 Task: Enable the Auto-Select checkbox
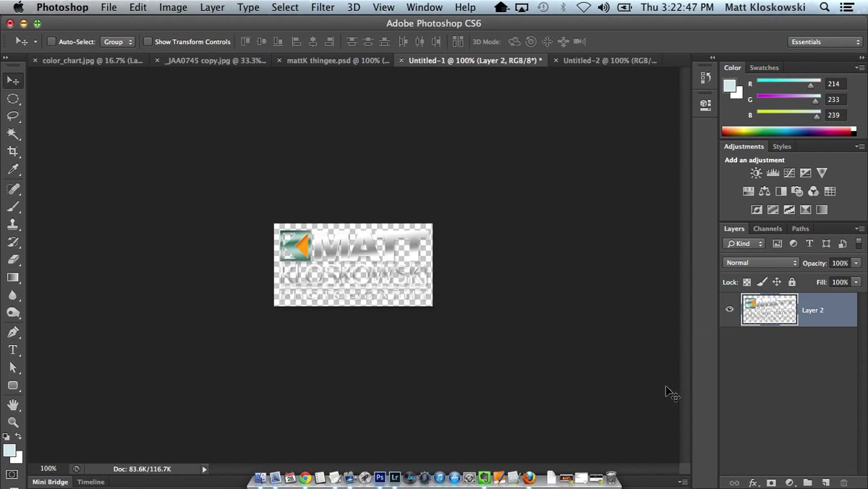tap(51, 42)
